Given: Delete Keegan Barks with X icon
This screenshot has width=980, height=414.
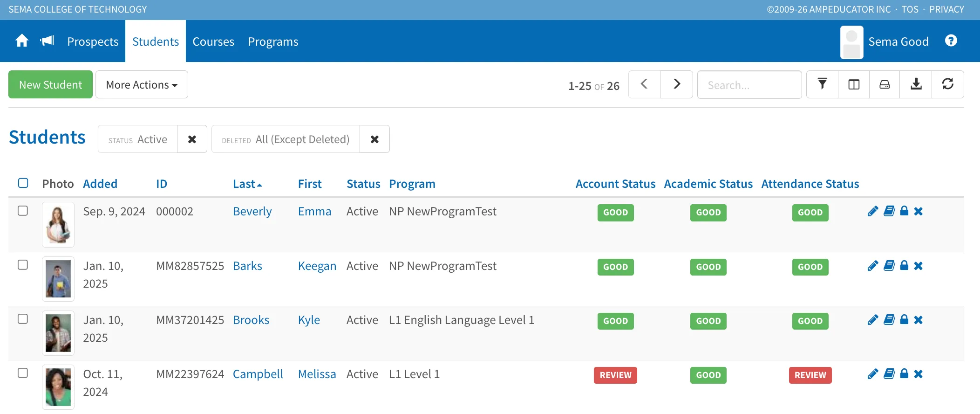Looking at the screenshot, I should [x=918, y=266].
